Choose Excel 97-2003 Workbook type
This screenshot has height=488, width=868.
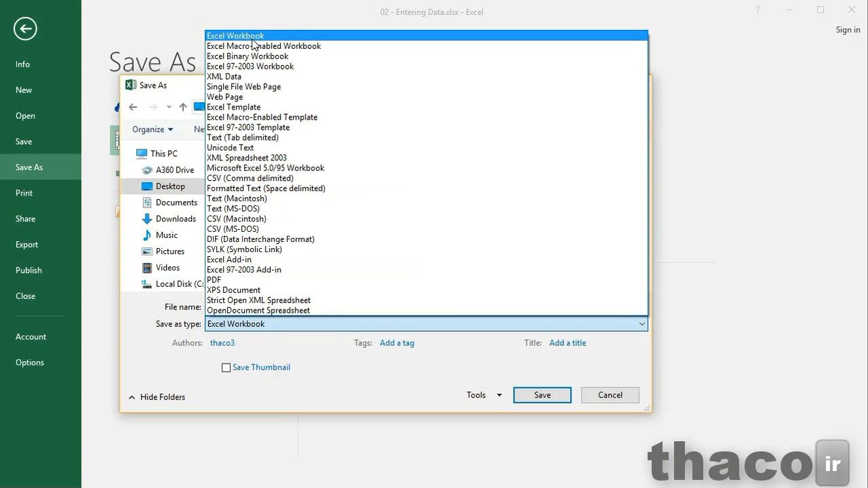[x=427, y=67]
